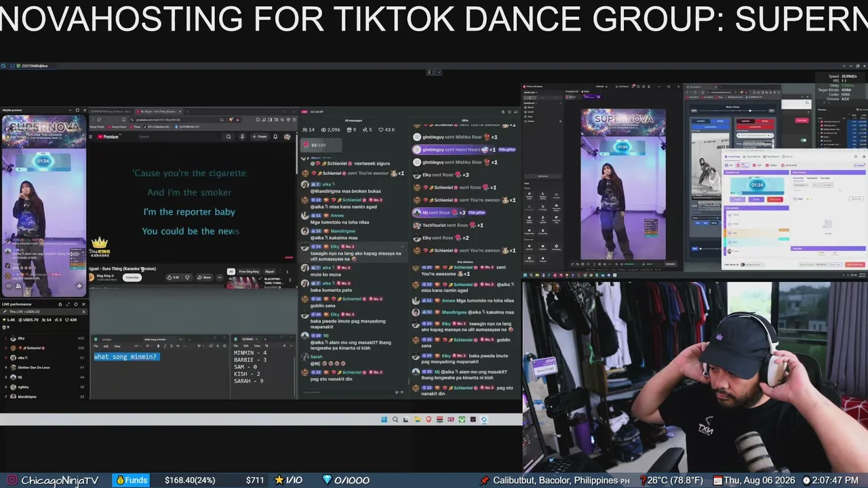Viewport: 868px width, 488px height.
Task: Open Xbox app on the centered-icons taskbar
Action: pyautogui.click(x=462, y=420)
